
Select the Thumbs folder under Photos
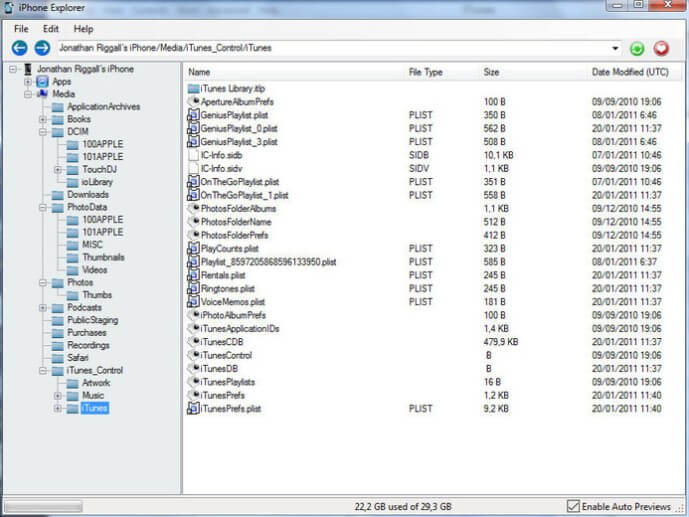97,295
